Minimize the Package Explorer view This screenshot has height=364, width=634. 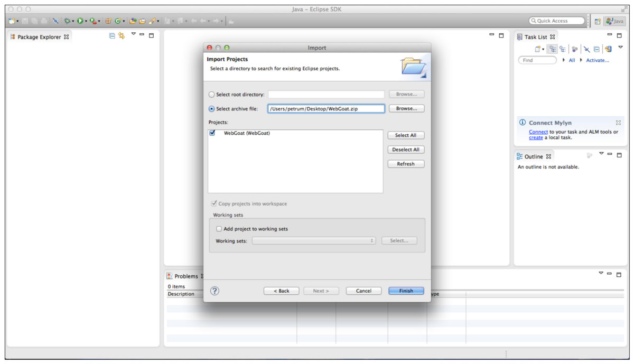142,35
